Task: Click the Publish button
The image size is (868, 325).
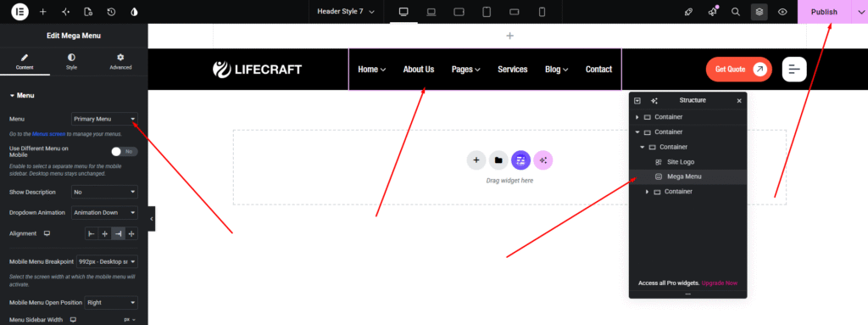Action: click(x=824, y=12)
